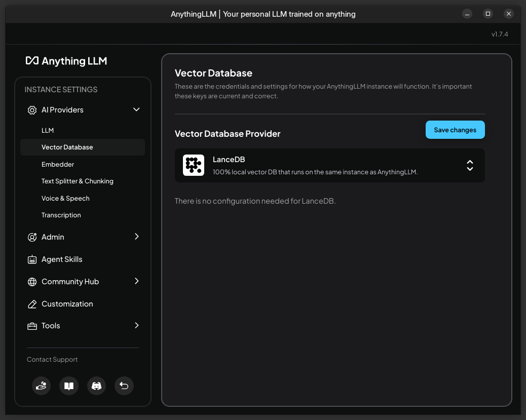Open the documentation book icon

pyautogui.click(x=69, y=386)
